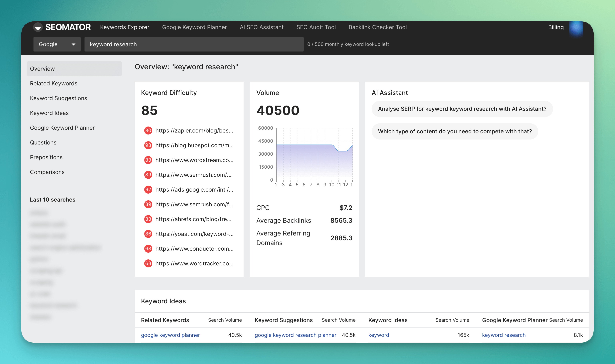Click the red 80 difficulty badge
The width and height of the screenshot is (615, 364).
pyautogui.click(x=148, y=131)
